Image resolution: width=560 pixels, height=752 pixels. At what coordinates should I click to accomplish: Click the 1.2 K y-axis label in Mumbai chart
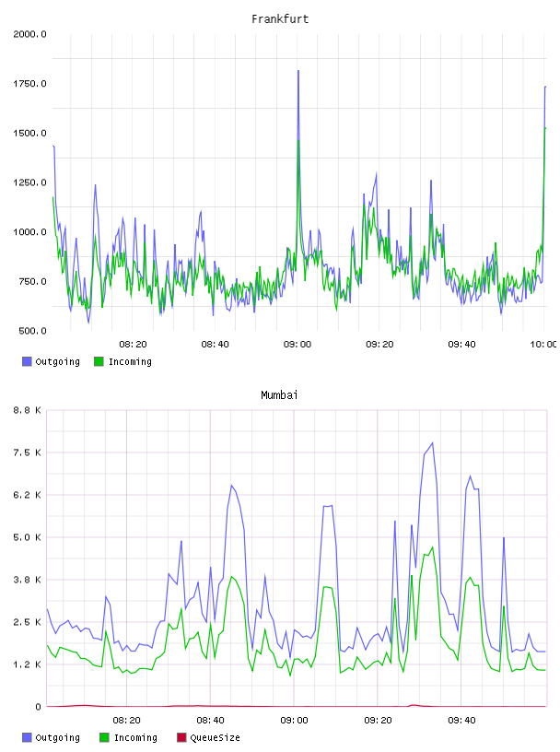[x=27, y=664]
